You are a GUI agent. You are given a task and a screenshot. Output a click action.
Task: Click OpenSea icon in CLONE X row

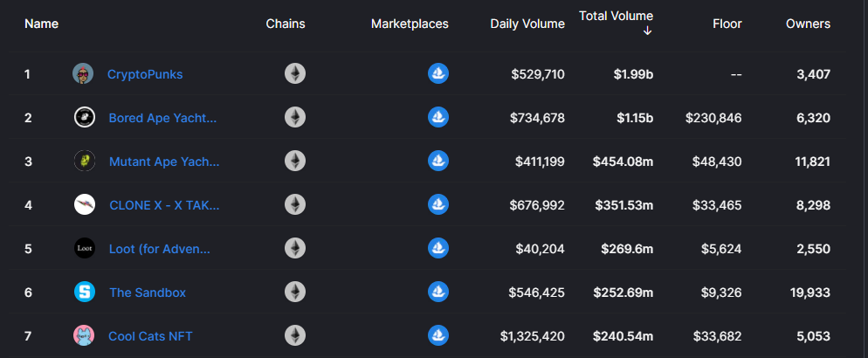click(x=438, y=204)
